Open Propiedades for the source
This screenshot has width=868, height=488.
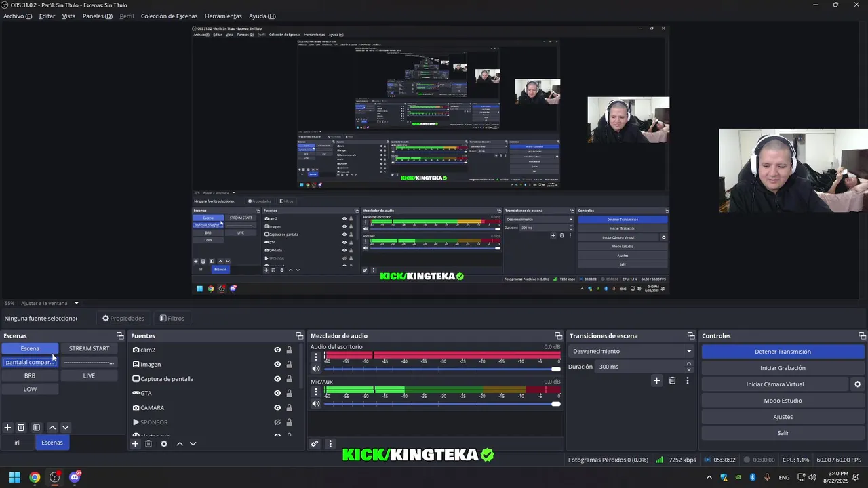[123, 318]
